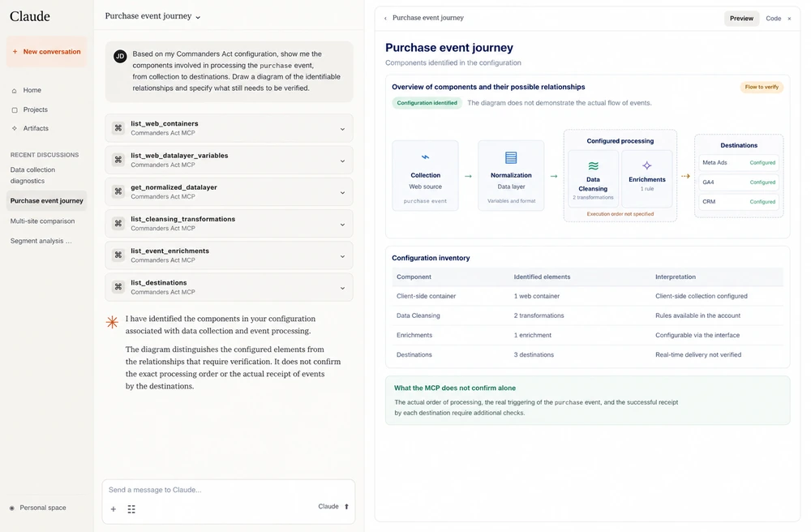The height and width of the screenshot is (532, 811).
Task: Click the Meta Ads destination row
Action: tap(739, 162)
